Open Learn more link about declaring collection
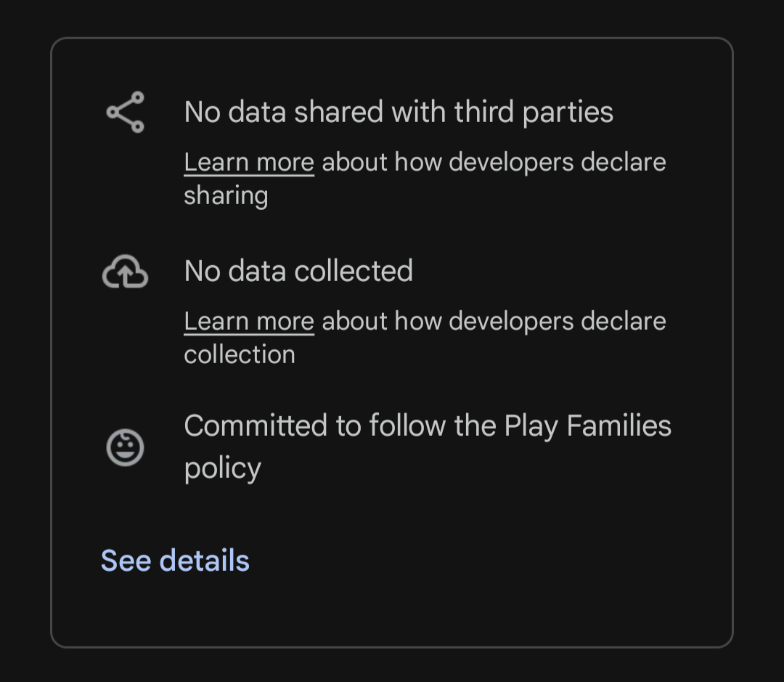Viewport: 784px width, 682px height. pos(249,321)
